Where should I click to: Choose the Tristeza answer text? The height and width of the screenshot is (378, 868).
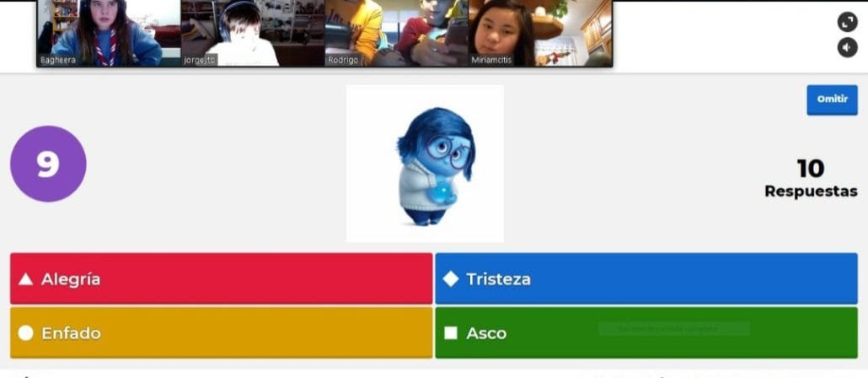pyautogui.click(x=498, y=279)
